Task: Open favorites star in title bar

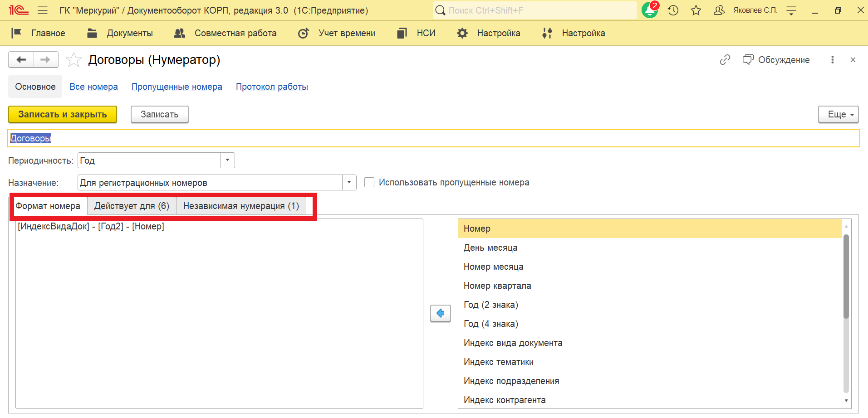Action: (x=696, y=10)
